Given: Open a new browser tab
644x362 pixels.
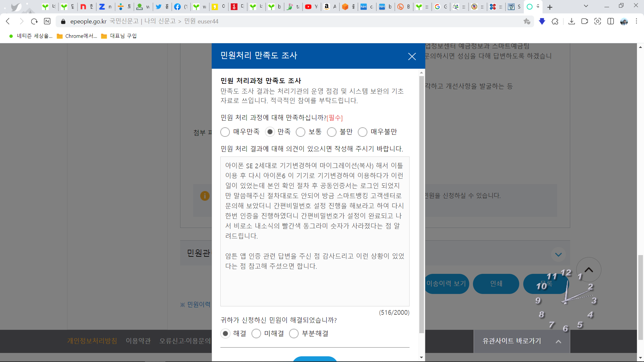Looking at the screenshot, I should point(550,7).
